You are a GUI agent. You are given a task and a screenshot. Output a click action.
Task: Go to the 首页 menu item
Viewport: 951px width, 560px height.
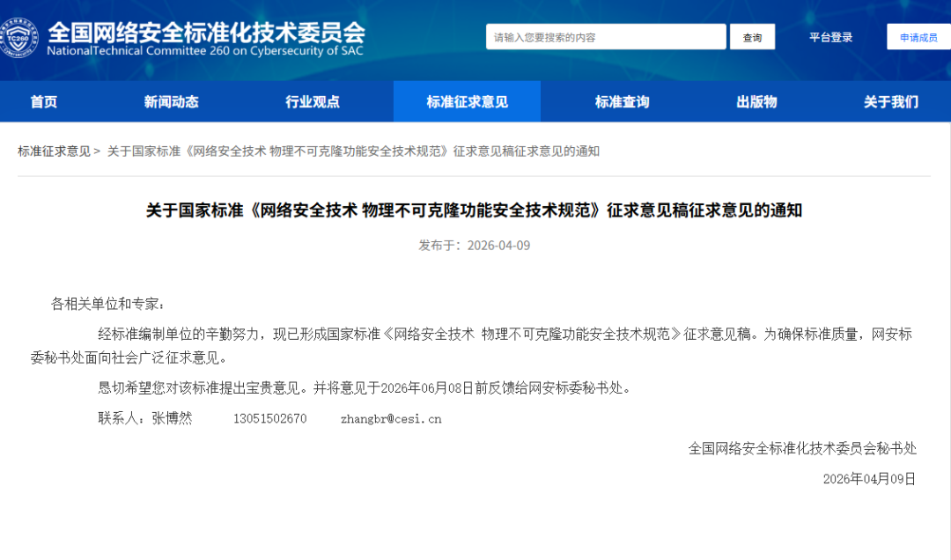pyautogui.click(x=42, y=101)
